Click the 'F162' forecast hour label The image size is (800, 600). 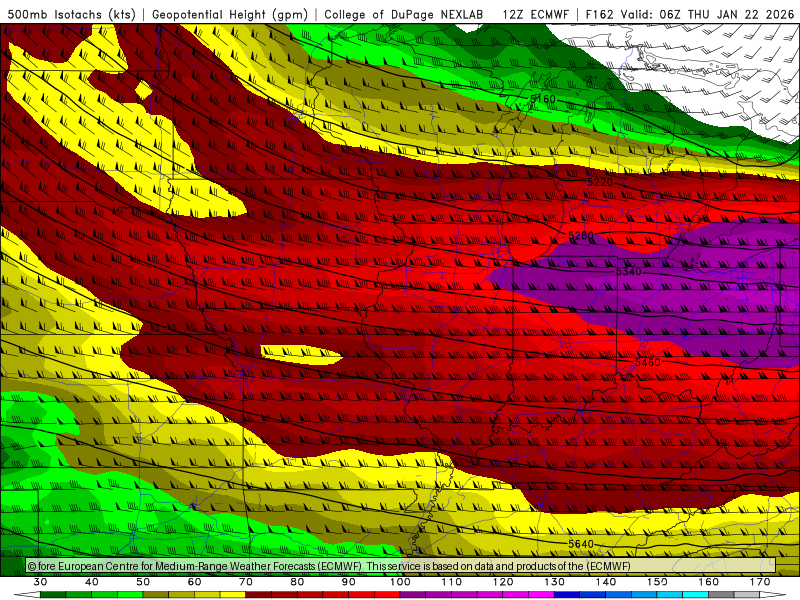[x=599, y=14]
